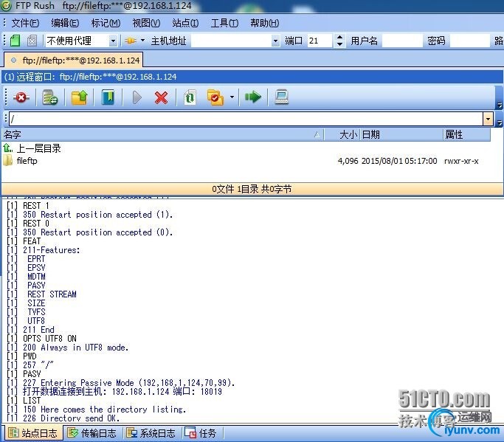
Task: Click the new connection green document icon
Action: coord(15,41)
